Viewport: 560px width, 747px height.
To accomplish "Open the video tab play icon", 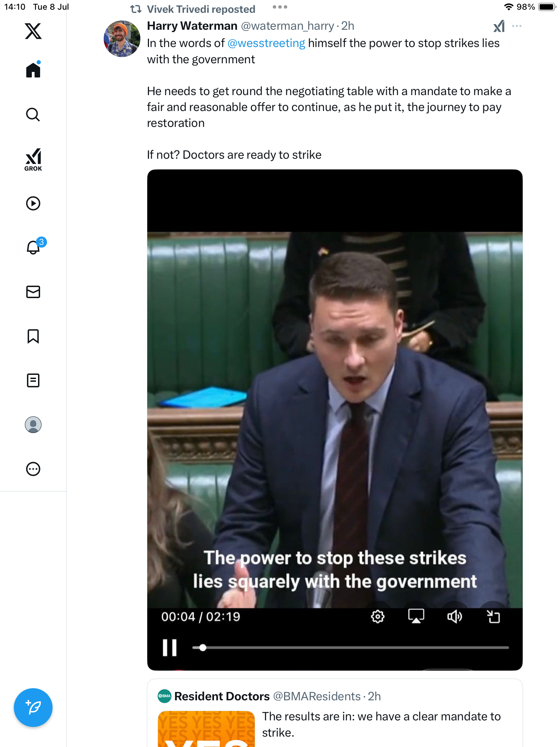I will point(33,203).
